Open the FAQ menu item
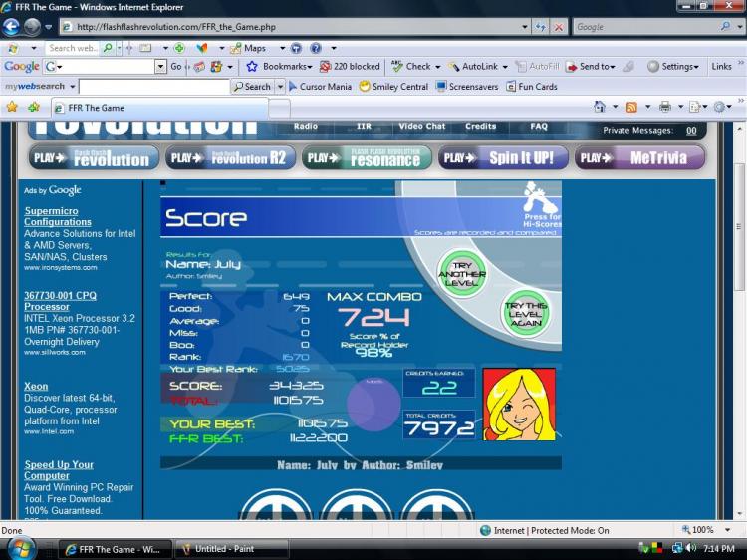This screenshot has width=747, height=560. (x=539, y=126)
